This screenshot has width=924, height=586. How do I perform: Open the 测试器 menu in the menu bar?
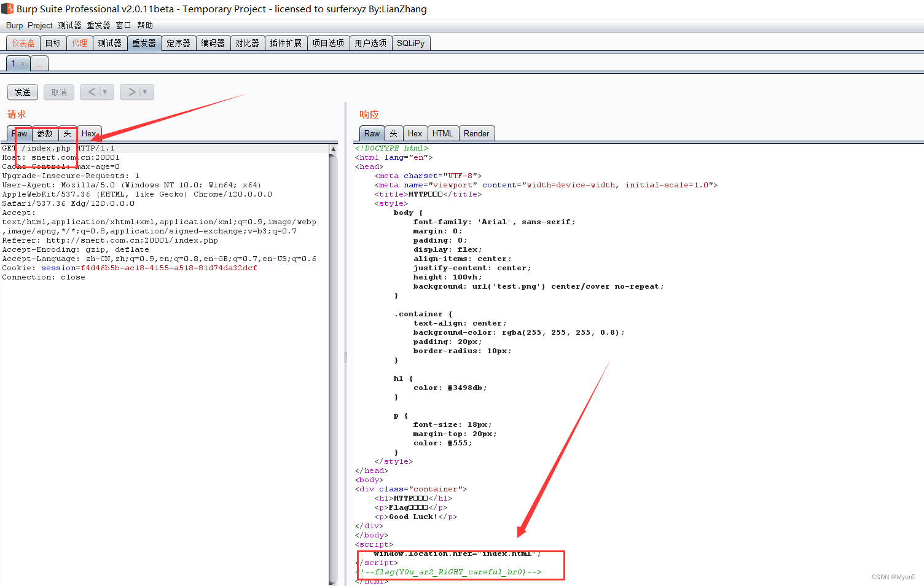(69, 25)
